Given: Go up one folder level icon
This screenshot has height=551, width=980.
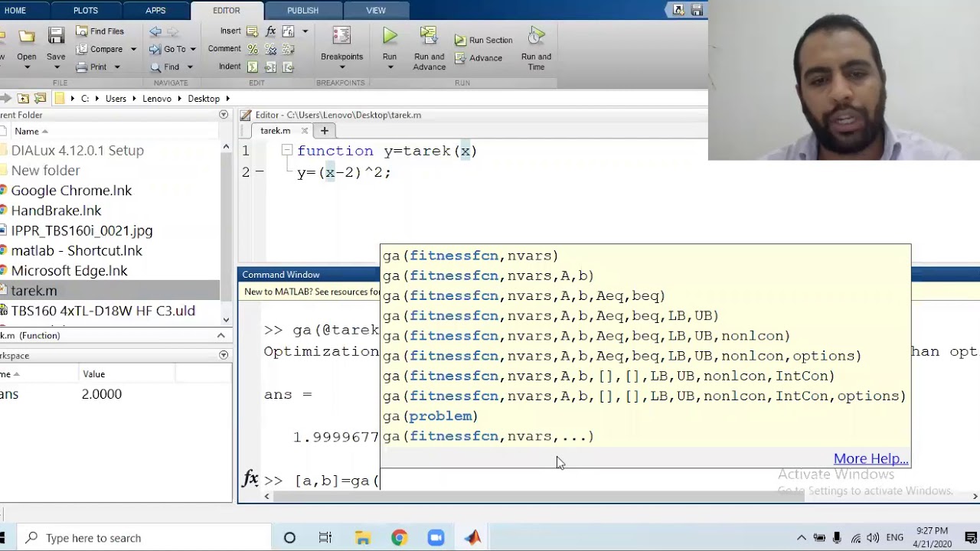Looking at the screenshot, I should [24, 99].
